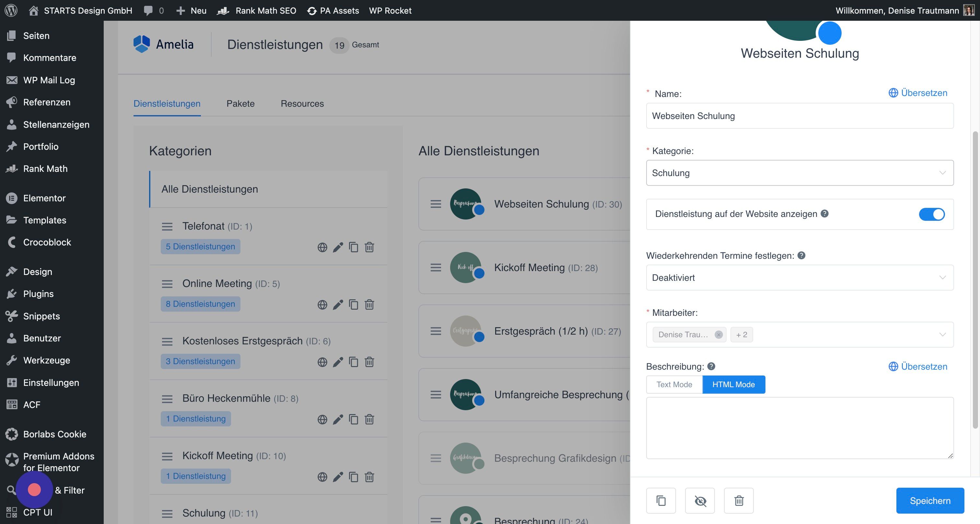
Task: Show help for Wiederkehrenden Termine festlegen
Action: tap(801, 255)
